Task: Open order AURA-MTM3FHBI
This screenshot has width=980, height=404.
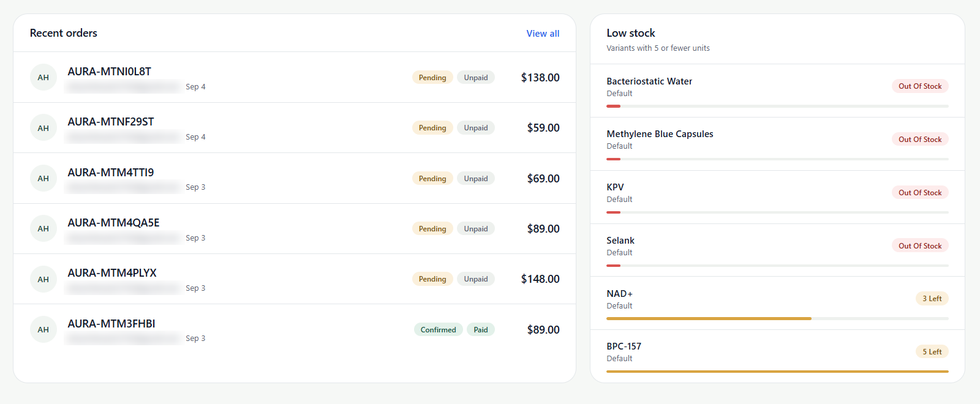Action: pos(295,329)
